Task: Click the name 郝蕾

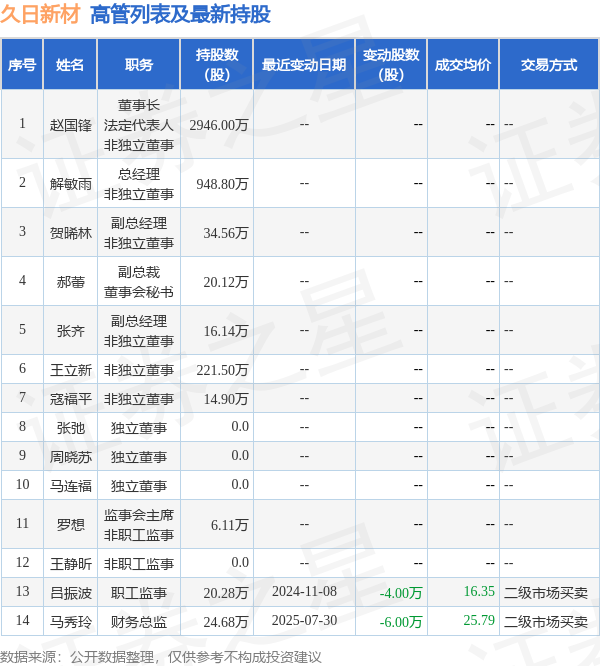Action: 70,282
